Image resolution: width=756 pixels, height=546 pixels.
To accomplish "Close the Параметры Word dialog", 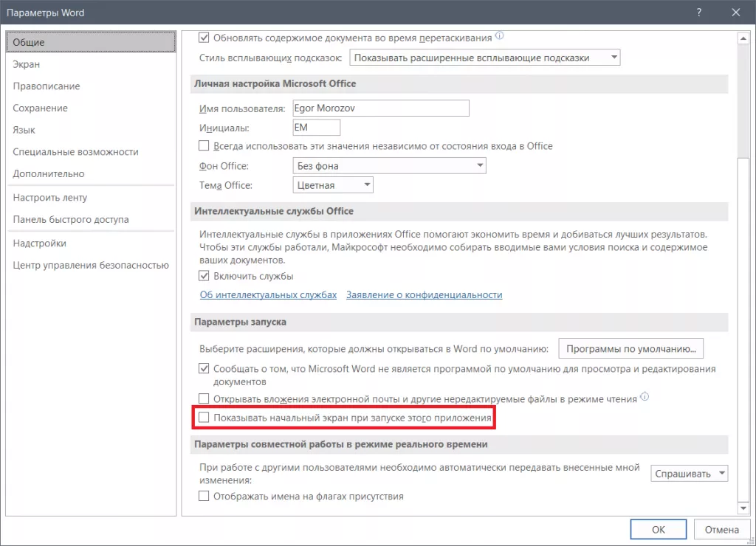I will click(736, 13).
